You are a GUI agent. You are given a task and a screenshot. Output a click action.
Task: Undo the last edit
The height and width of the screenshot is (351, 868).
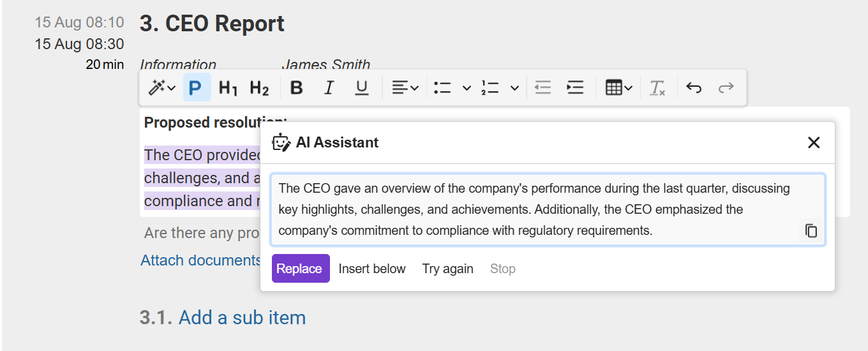click(694, 88)
